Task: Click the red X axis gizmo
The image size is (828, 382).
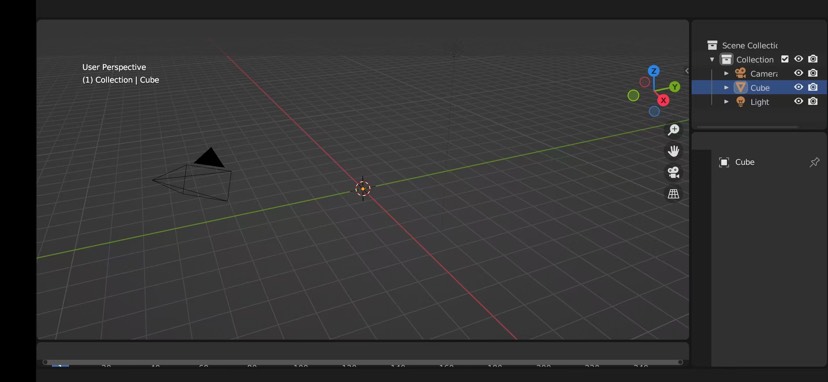Action: click(663, 100)
